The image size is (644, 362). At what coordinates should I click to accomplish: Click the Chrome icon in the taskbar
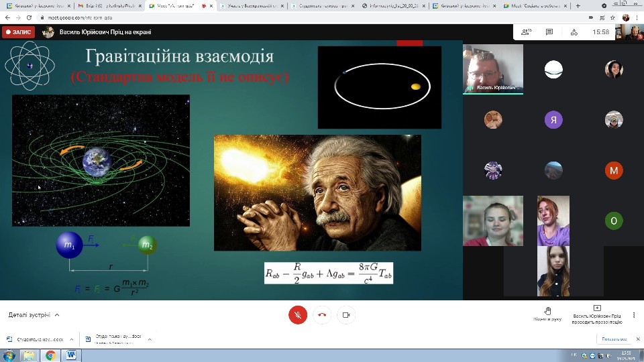50,355
